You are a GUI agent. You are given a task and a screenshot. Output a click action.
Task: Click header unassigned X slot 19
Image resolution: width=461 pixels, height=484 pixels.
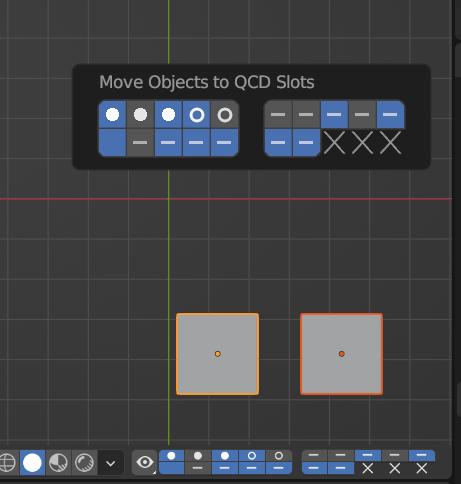coord(395,469)
